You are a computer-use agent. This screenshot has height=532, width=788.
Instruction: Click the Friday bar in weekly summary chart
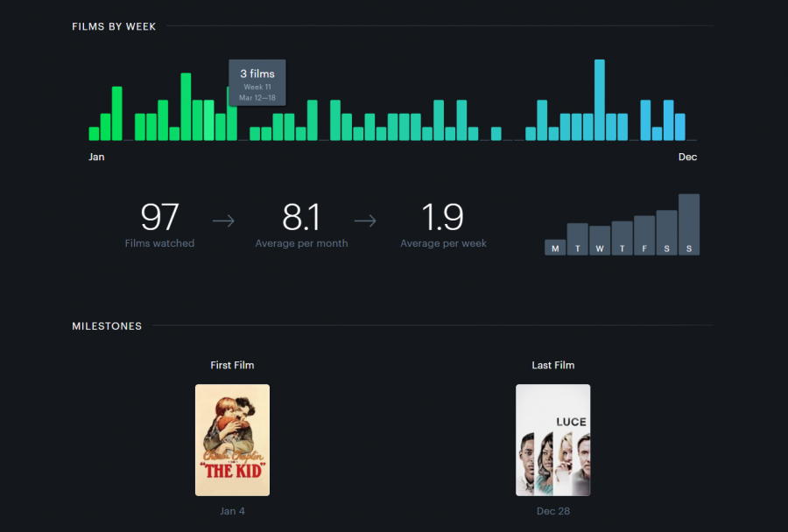tap(644, 232)
